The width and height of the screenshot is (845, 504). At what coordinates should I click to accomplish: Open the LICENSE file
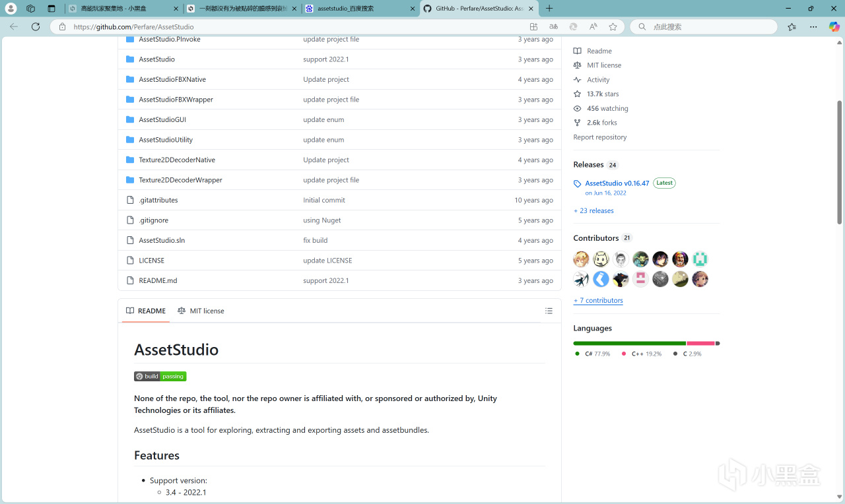coord(151,261)
